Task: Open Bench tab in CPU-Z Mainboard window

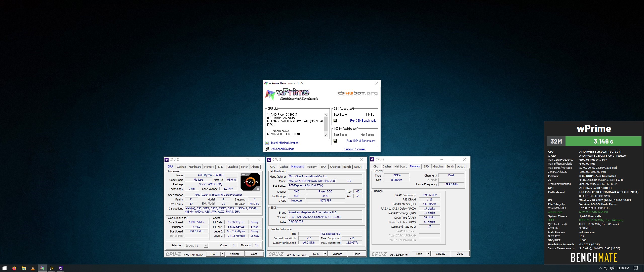Action: pos(347,167)
